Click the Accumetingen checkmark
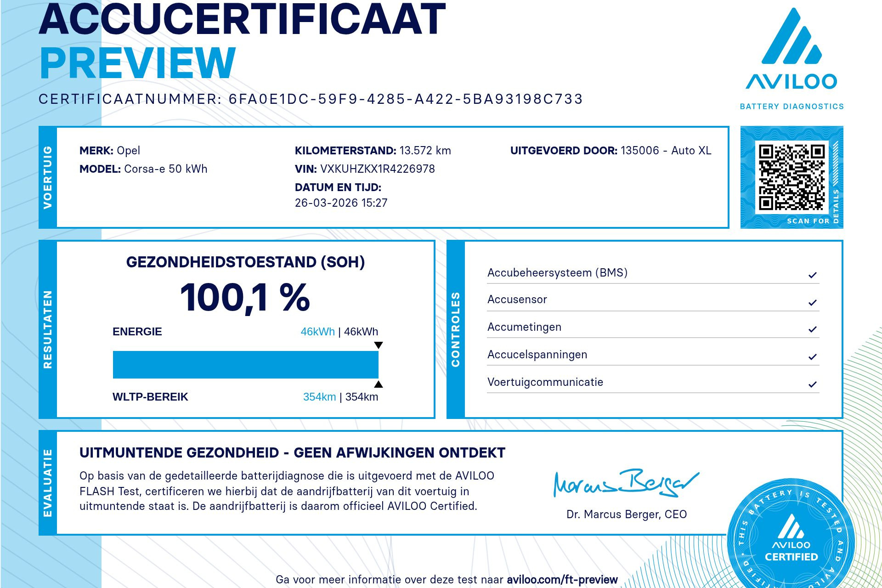Screen dimensions: 882x588 812,329
